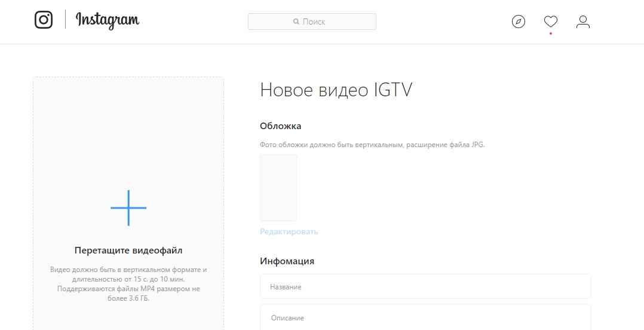Open Explore via the compass icon

point(519,22)
